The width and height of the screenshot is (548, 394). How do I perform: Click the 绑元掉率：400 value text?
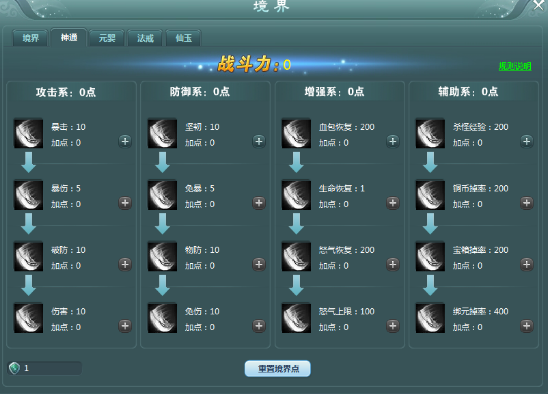480,311
